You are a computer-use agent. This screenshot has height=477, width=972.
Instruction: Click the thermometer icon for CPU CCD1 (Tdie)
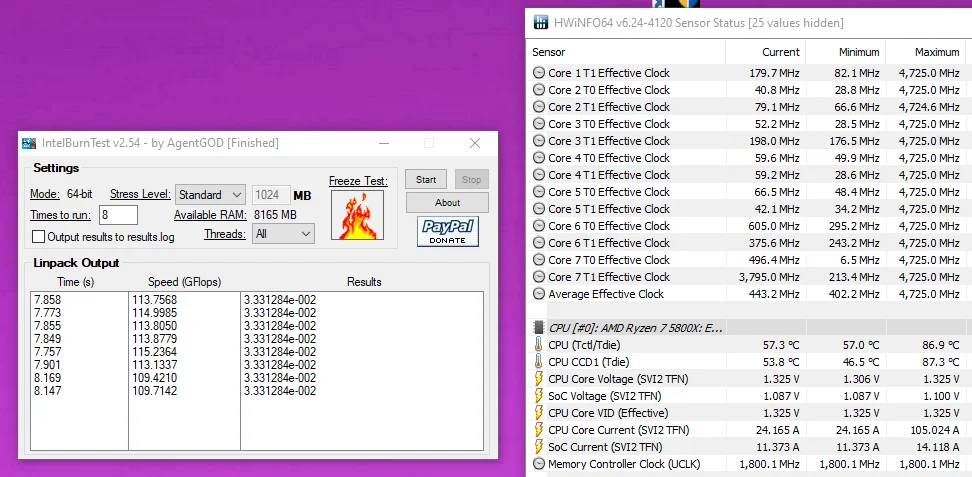pos(539,362)
